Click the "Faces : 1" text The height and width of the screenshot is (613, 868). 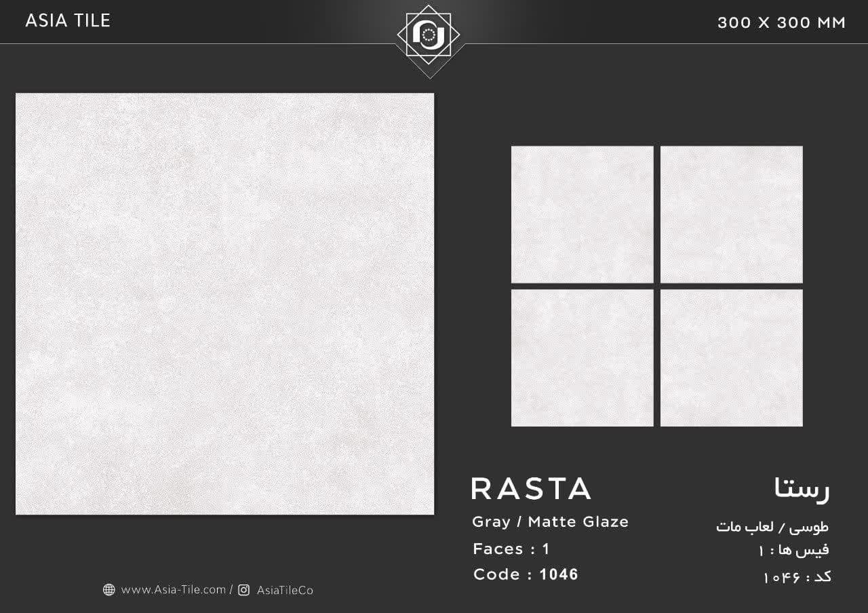coord(511,549)
